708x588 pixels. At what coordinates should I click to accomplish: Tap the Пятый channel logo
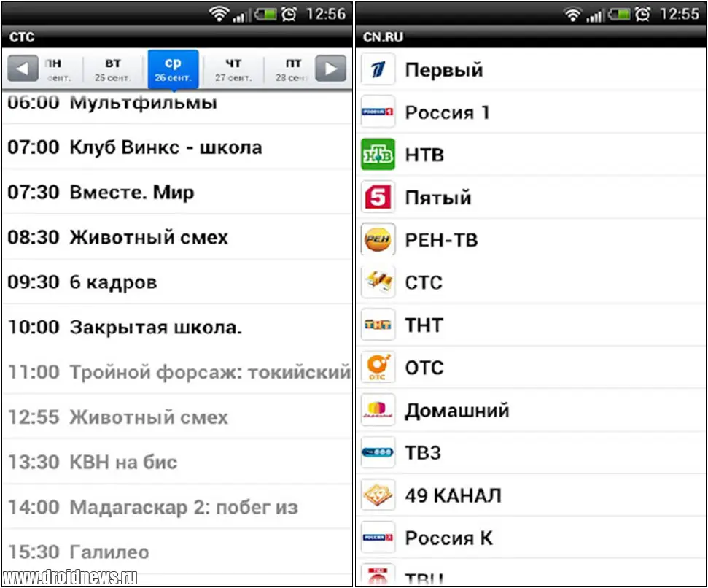(x=378, y=197)
